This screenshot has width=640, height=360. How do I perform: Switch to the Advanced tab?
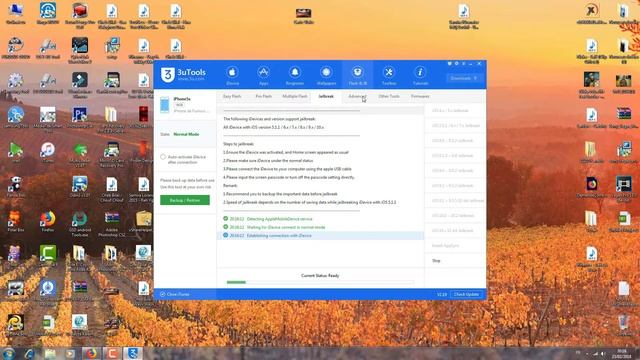[x=357, y=96]
